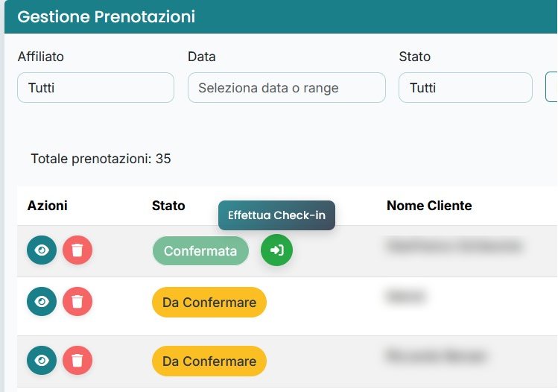Click trash icon in the last visible row
Viewport: 558px width, 392px height.
pos(77,361)
